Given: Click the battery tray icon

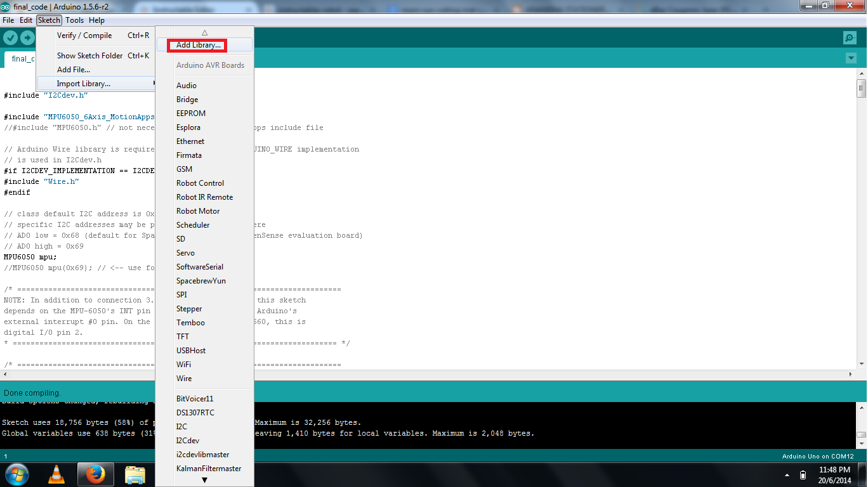Looking at the screenshot, I should [x=803, y=475].
